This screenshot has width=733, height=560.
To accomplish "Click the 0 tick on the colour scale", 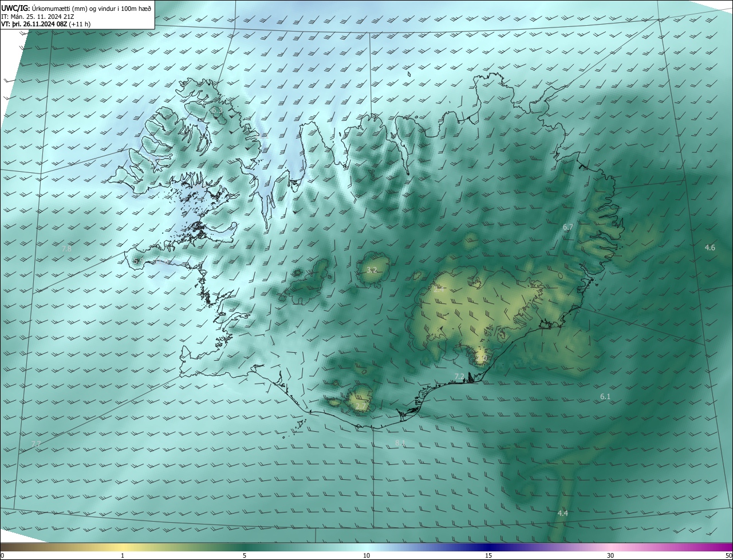I will tap(2, 555).
